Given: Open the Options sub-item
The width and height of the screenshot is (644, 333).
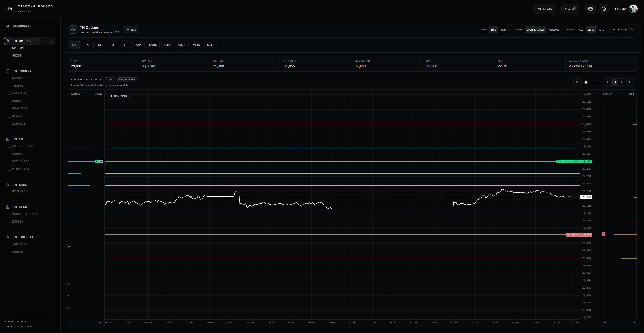Looking at the screenshot, I should pyautogui.click(x=19, y=48).
